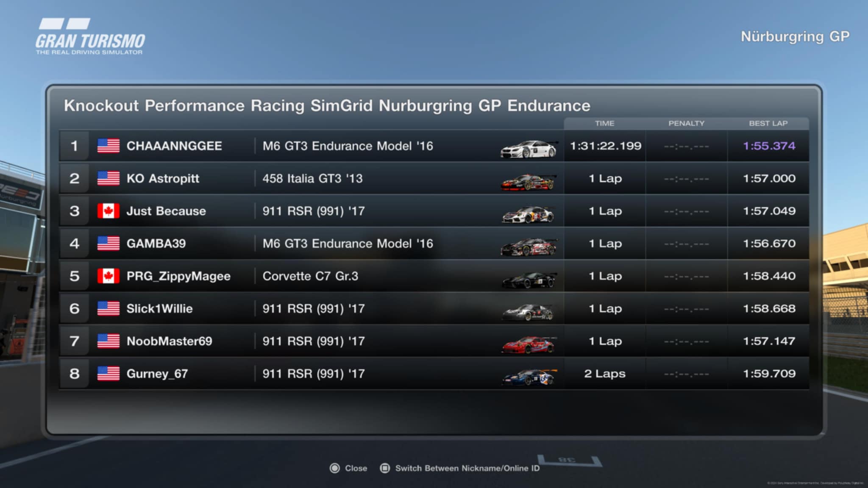This screenshot has height=488, width=868.
Task: Click best lap 1:57.049
Action: pos(769,211)
